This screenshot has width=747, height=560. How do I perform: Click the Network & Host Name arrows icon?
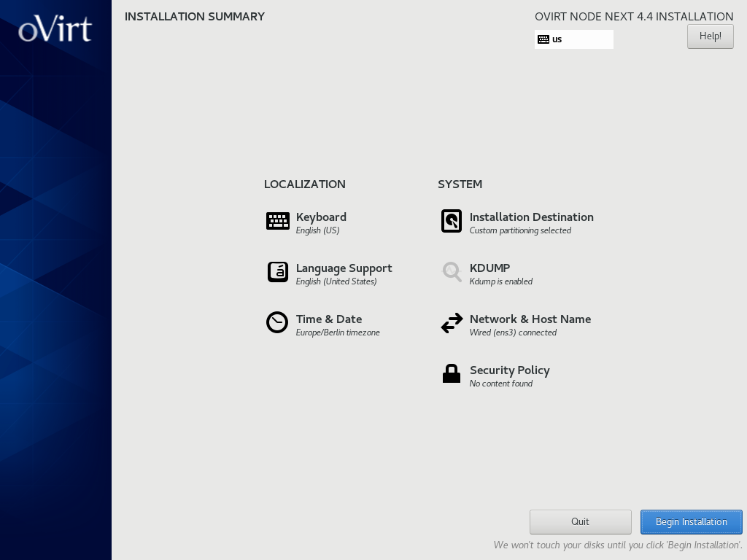(x=452, y=323)
